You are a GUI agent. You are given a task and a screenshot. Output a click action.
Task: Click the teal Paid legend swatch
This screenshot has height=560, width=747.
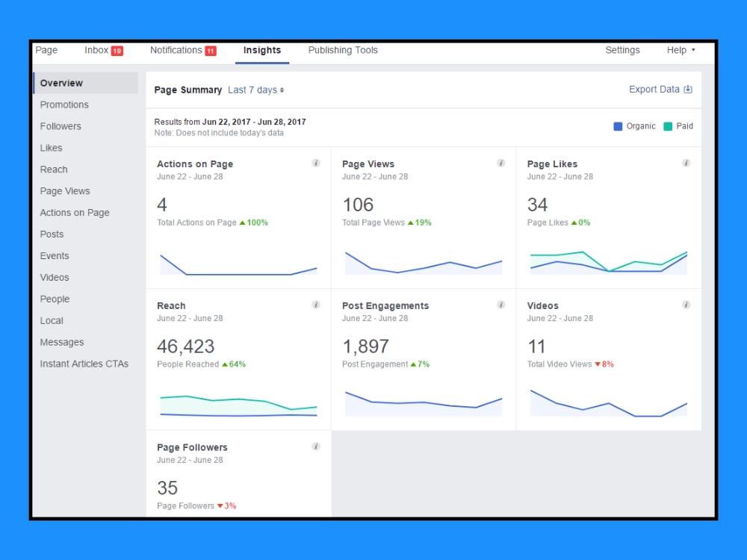coord(668,126)
